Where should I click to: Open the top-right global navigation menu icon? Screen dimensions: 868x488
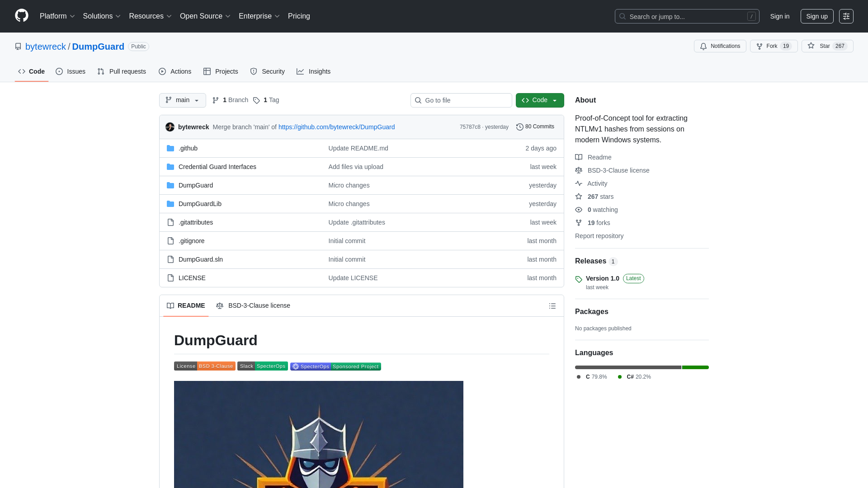coord(846,16)
